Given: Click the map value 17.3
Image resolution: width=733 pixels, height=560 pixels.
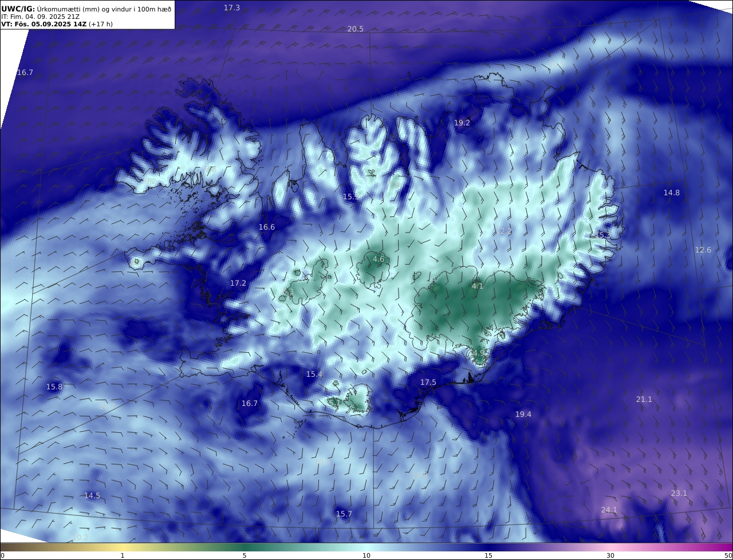Looking at the screenshot, I should (x=232, y=7).
